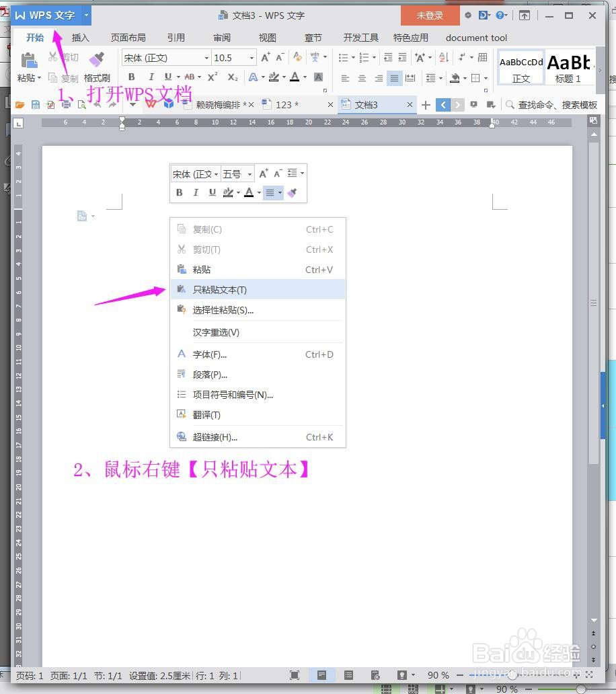Click the shrink font size icon in ribbon
This screenshot has width=616, height=694.
point(280,58)
